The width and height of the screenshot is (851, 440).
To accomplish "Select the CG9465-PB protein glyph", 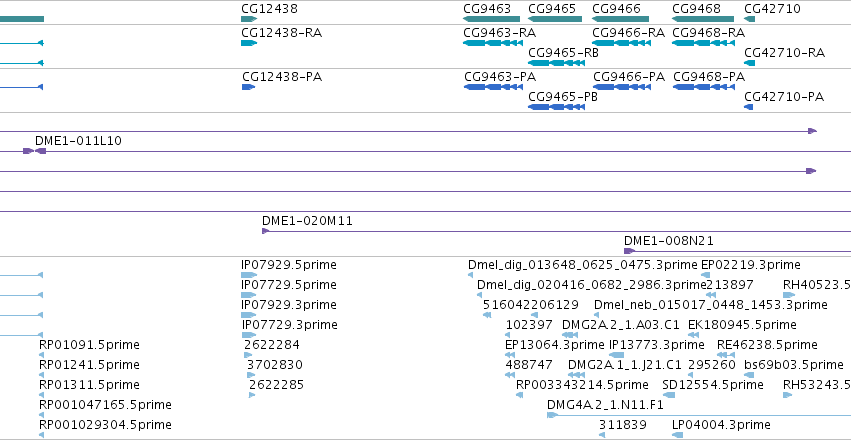I will coord(556,107).
